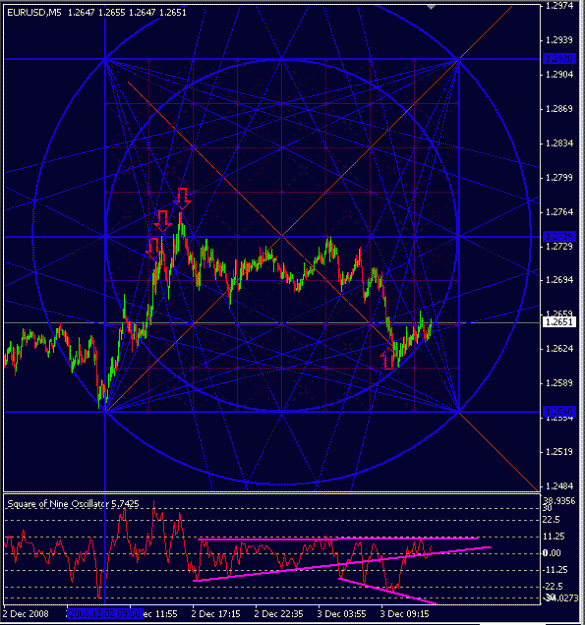Select the descending magenta line in oscillator
Screen dimensions: 585x625
387,591
